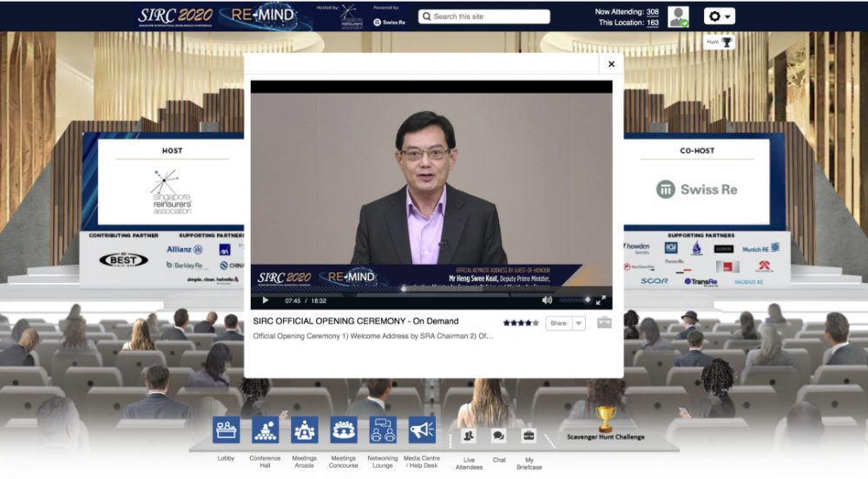Open the Meetings Arcade icon
868x479 pixels.
[305, 430]
